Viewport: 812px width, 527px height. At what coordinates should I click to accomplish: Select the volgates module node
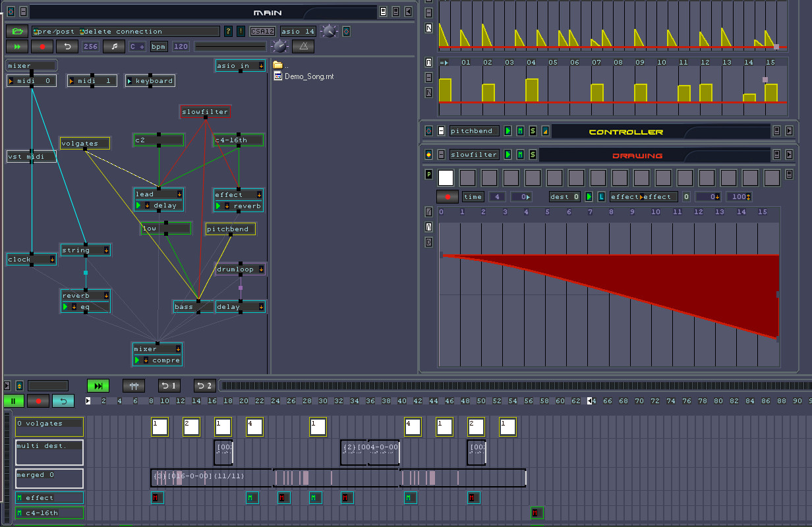(85, 143)
